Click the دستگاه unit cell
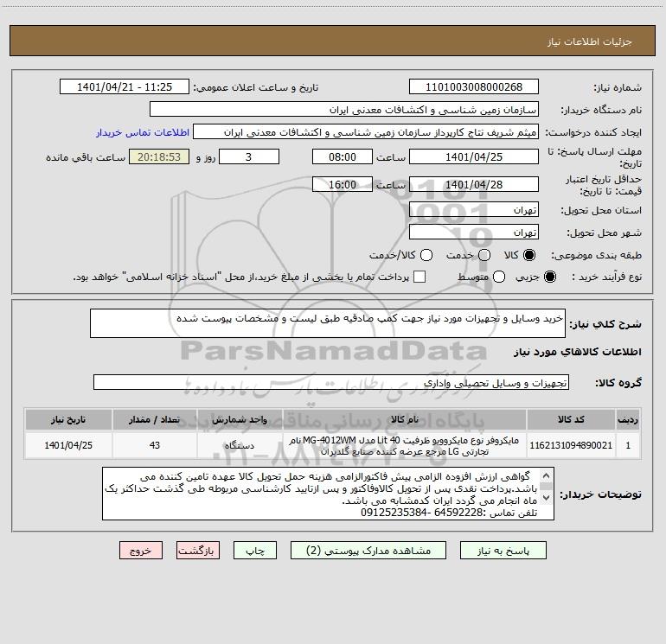The image size is (666, 644). pos(240,445)
